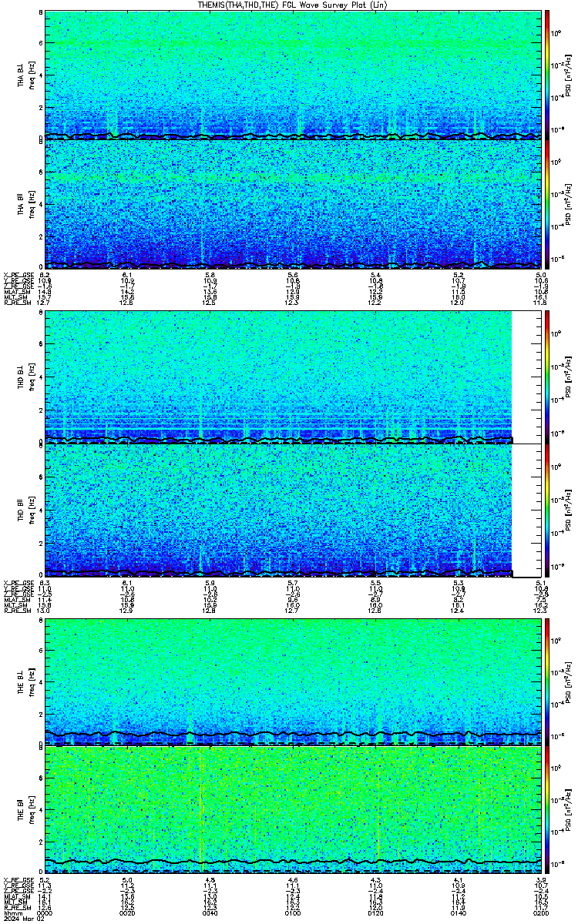The height and width of the screenshot is (924, 578).
Task: Click the "0140" time tick label
Action: [x=458, y=912]
